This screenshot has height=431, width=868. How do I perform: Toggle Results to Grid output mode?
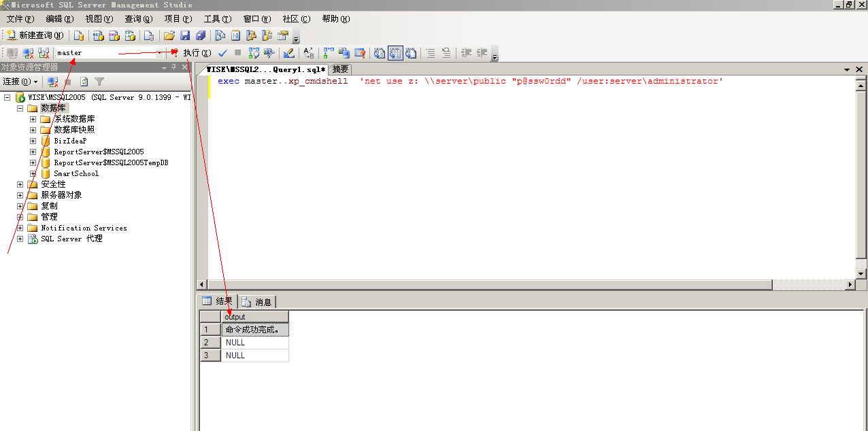coord(395,53)
